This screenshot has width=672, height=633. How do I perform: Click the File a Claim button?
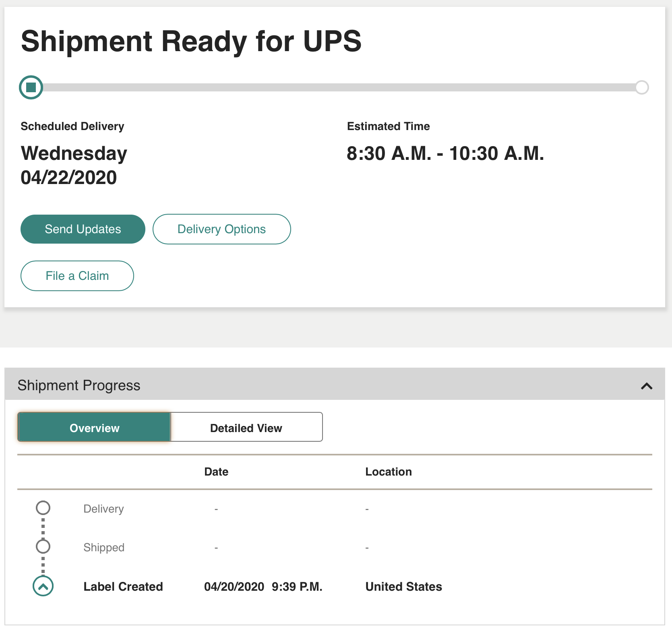(x=77, y=276)
